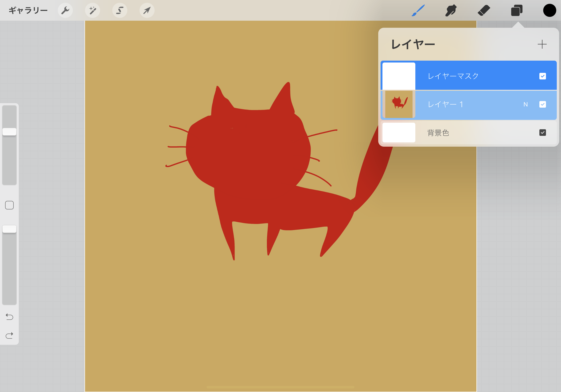561x392 pixels.
Task: Toggle visibility of レイヤーマスク
Action: pyautogui.click(x=542, y=76)
